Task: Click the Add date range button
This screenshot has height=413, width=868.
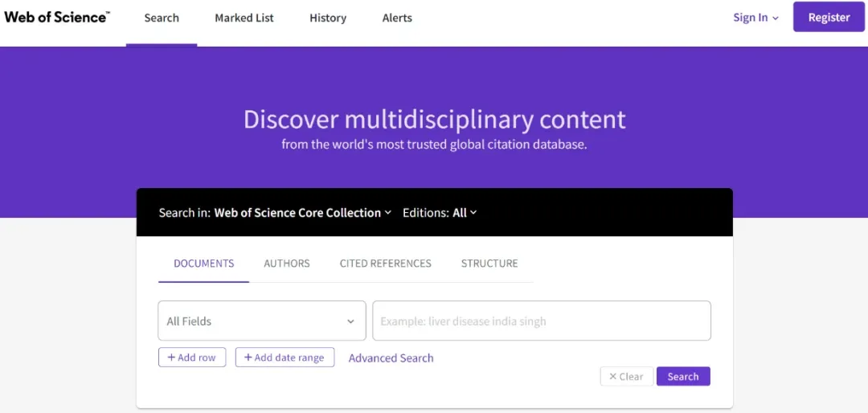Action: tap(285, 358)
